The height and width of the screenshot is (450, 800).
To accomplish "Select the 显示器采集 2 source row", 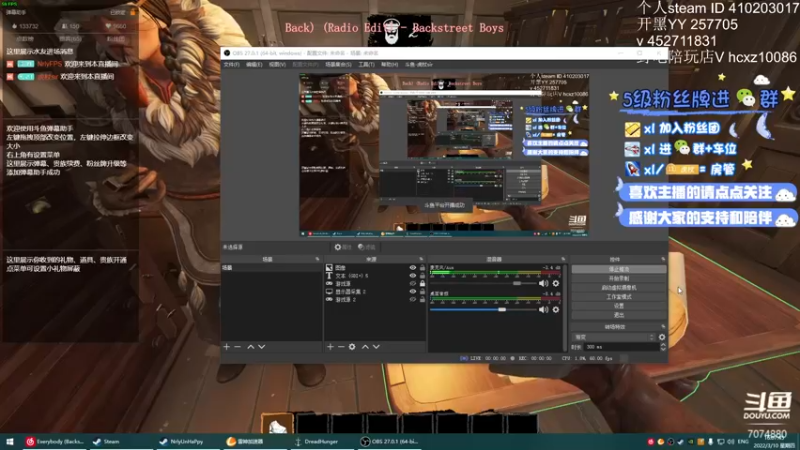I will [x=376, y=292].
